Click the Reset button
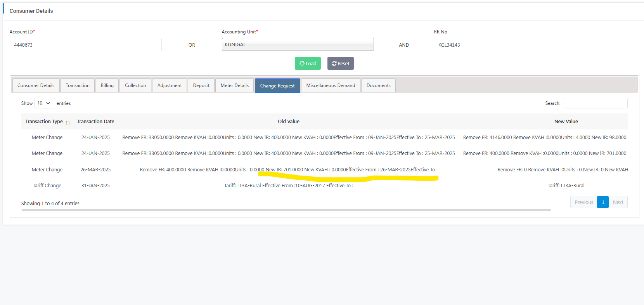This screenshot has height=305, width=644. (x=341, y=63)
